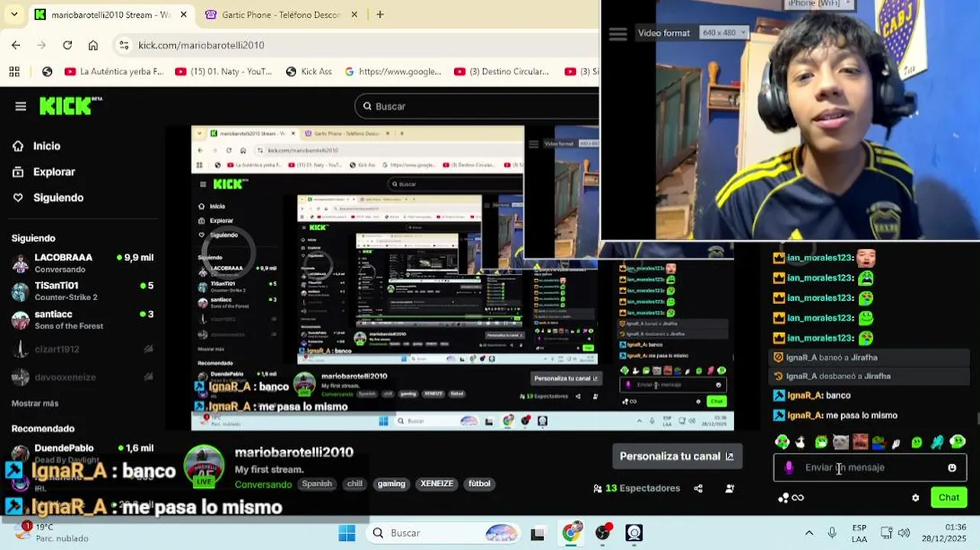Open chat settings gear
The height and width of the screenshot is (550, 980).
(x=915, y=498)
